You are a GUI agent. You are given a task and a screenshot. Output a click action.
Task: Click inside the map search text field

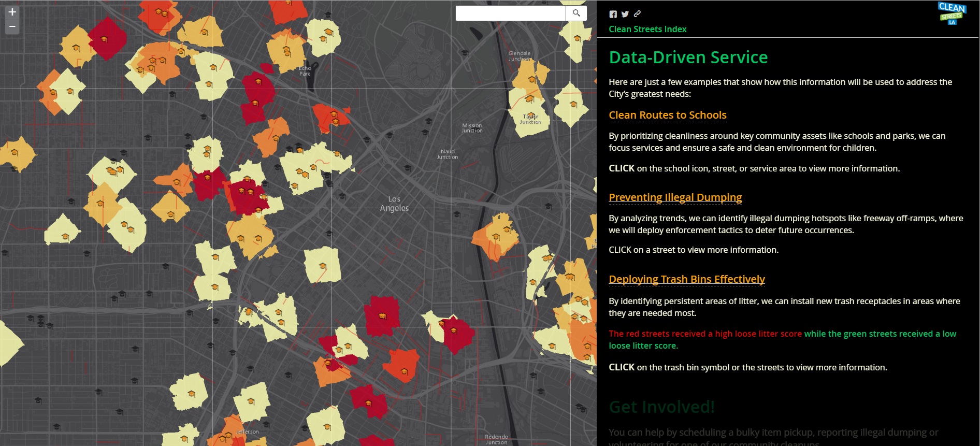click(510, 13)
